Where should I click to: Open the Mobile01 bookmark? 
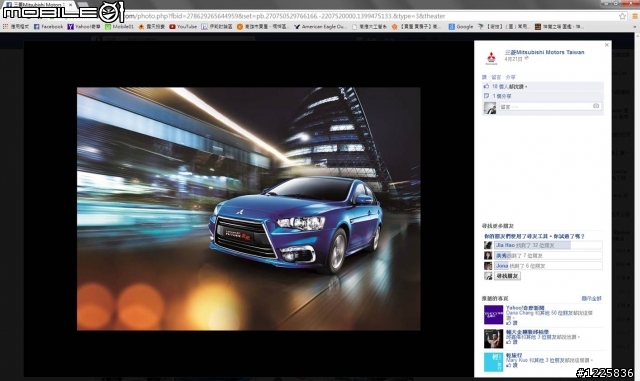(119, 27)
